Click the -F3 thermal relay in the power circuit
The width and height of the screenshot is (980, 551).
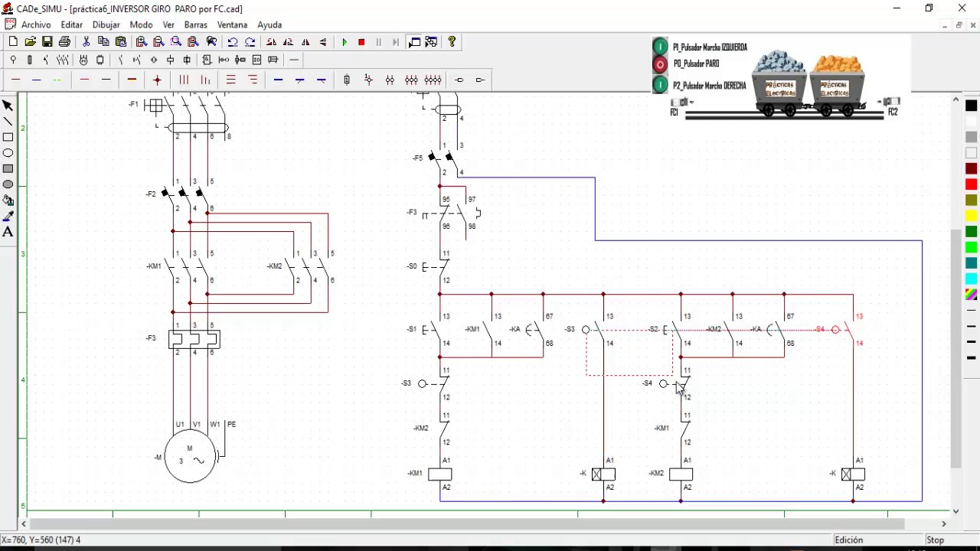click(x=194, y=339)
